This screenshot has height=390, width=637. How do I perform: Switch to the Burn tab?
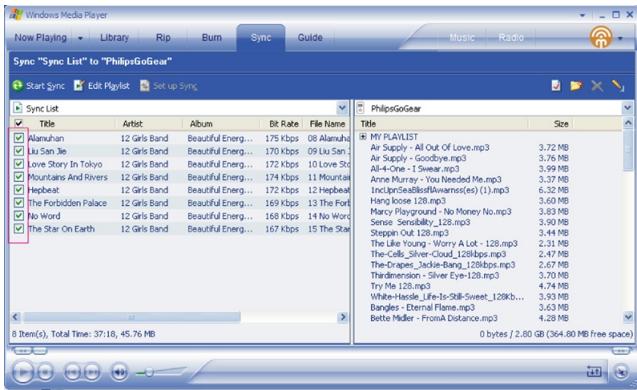[x=212, y=37]
